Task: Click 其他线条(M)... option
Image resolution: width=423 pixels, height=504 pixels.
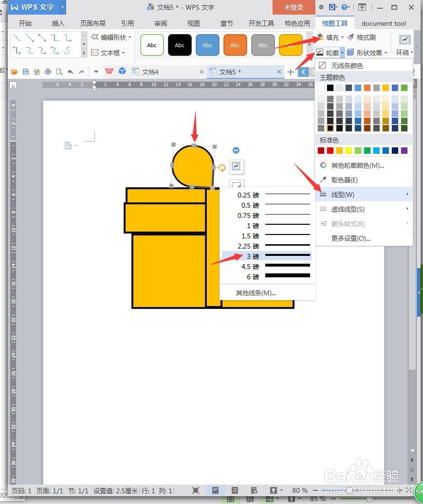Action: pos(256,293)
